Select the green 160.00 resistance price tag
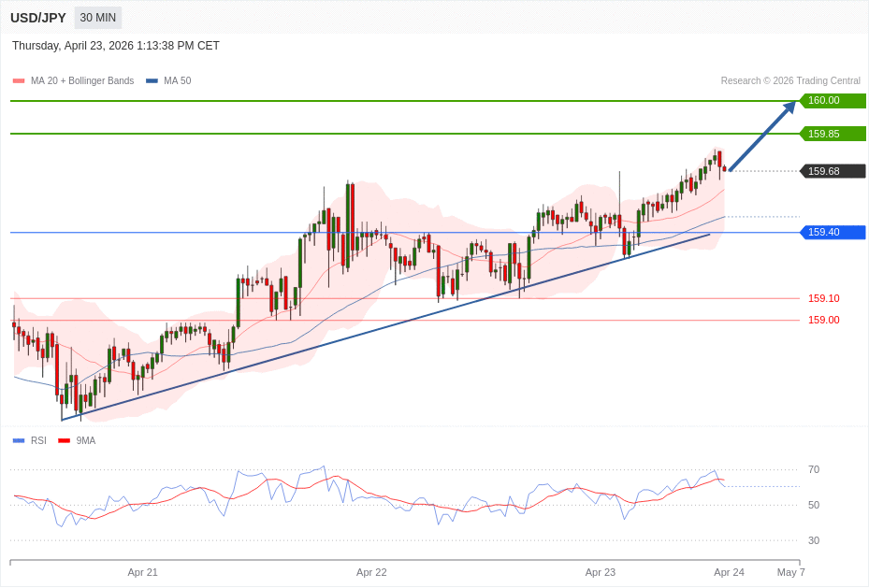 [x=832, y=101]
